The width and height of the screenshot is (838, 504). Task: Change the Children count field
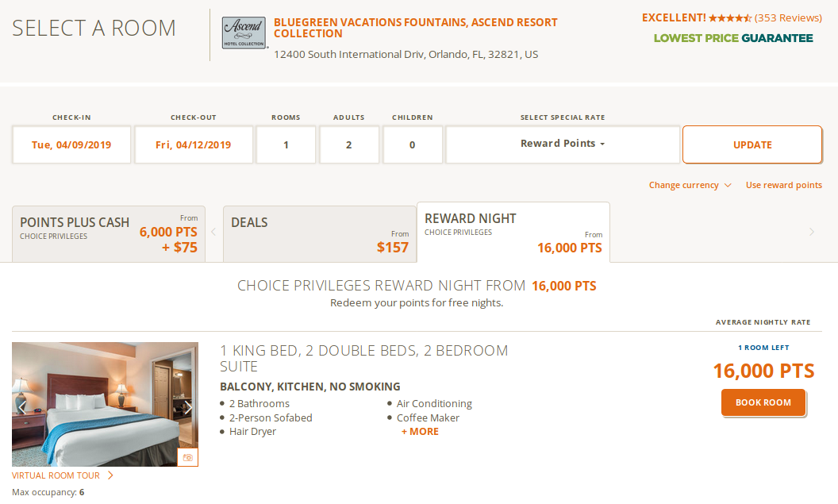[x=412, y=144]
